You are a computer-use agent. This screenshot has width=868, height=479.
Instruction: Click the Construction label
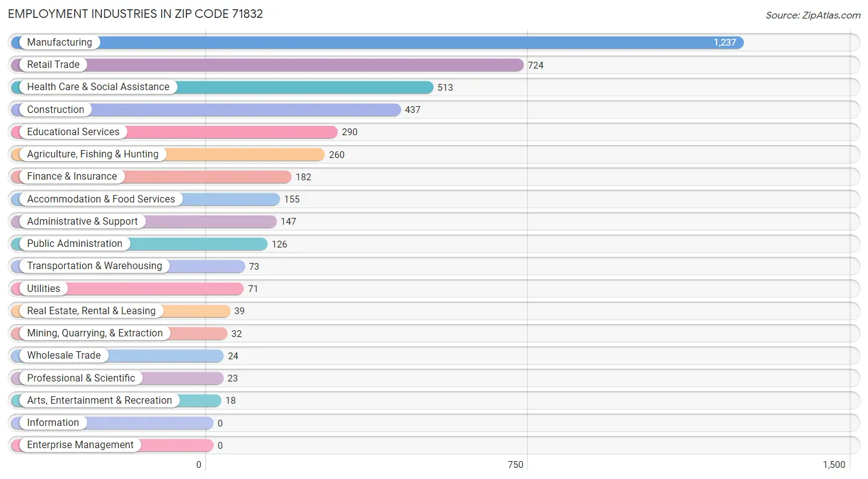coord(56,110)
